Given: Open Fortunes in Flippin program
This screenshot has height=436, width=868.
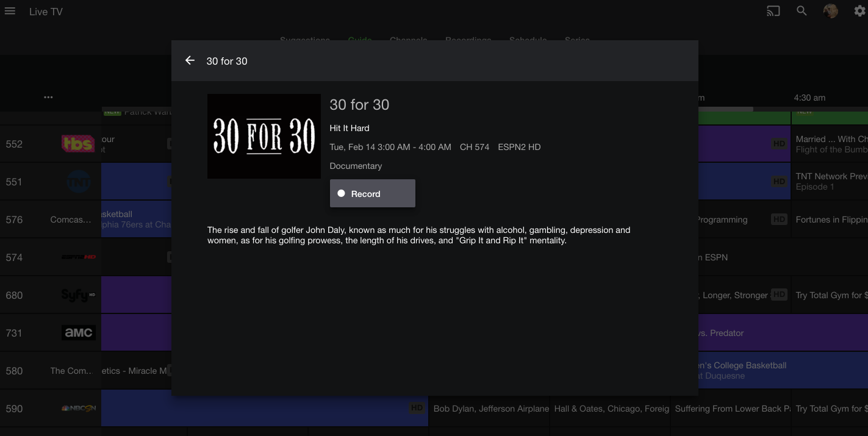Looking at the screenshot, I should point(830,220).
